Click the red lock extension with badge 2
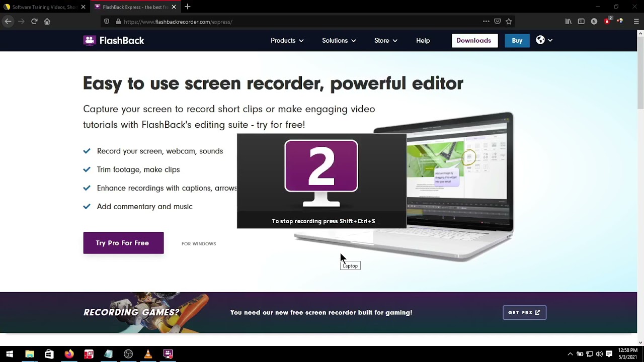The height and width of the screenshot is (362, 644). [607, 21]
